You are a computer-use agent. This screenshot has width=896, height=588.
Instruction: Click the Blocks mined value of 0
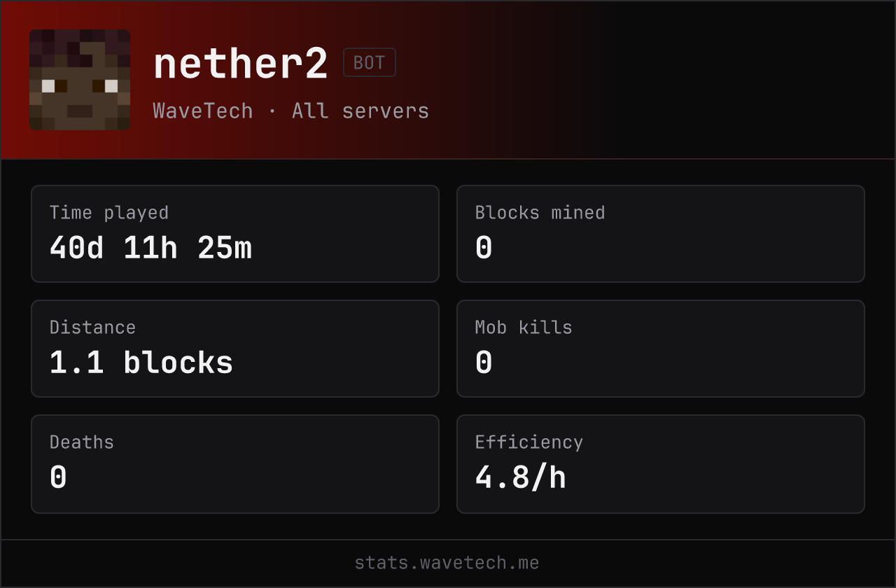click(x=484, y=248)
